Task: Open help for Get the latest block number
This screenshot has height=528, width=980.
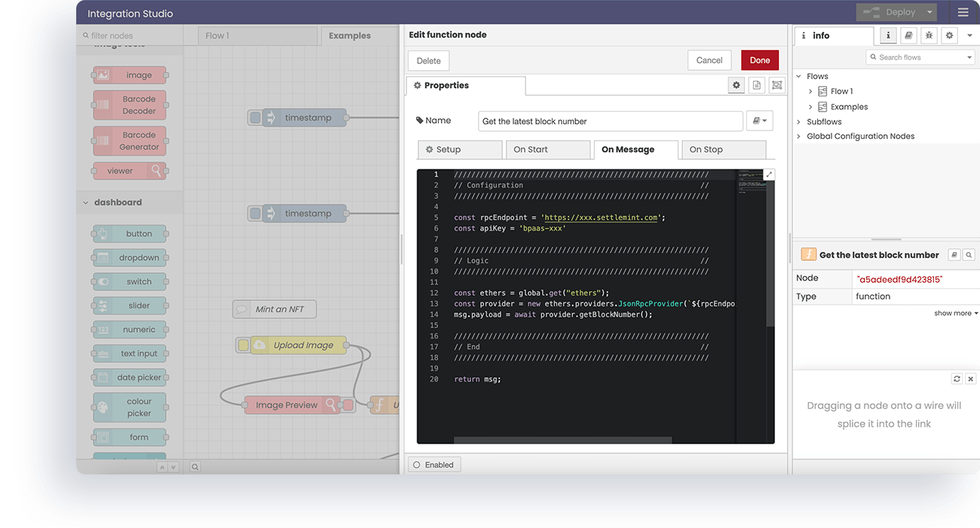Action: (x=953, y=254)
